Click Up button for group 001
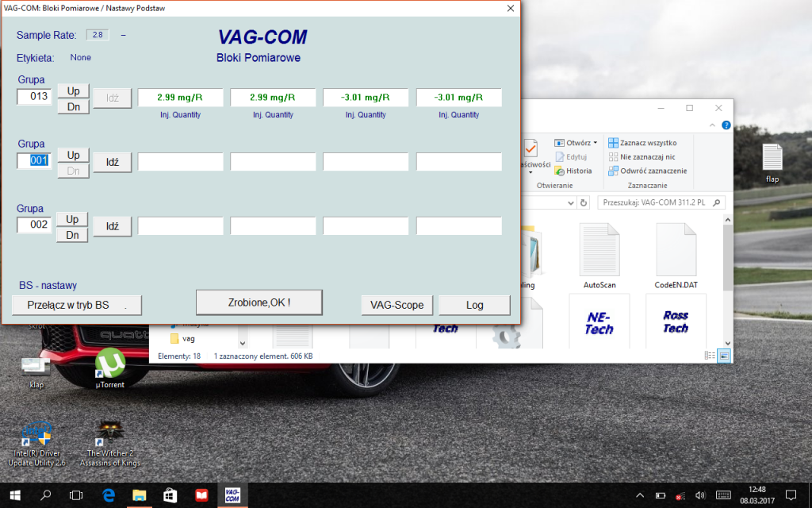Screen dimensions: 812x508 (73, 155)
